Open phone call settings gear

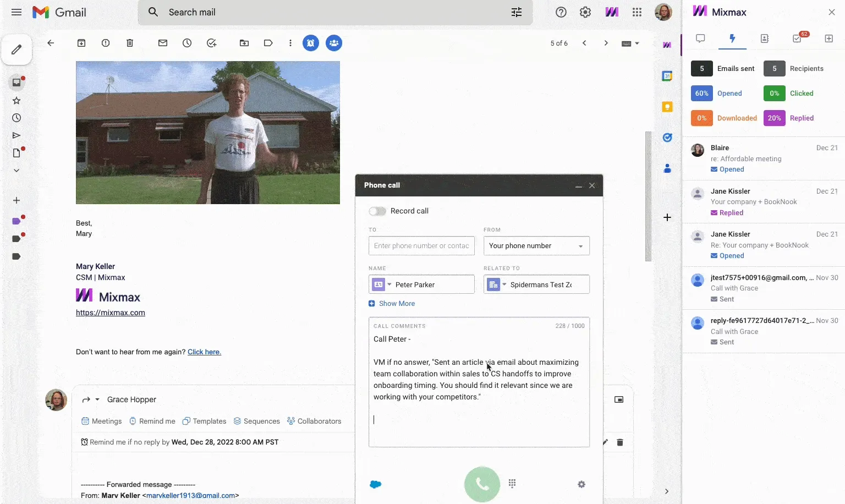[x=581, y=484]
